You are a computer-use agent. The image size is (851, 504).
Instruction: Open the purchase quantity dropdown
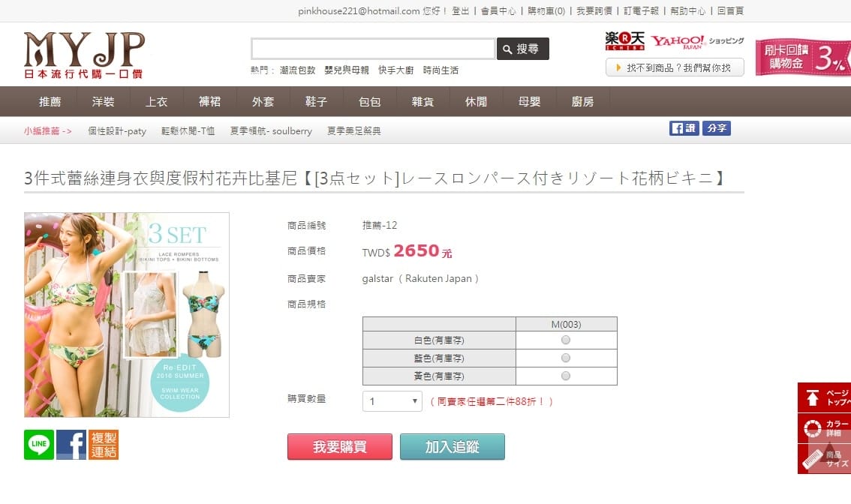click(x=392, y=401)
